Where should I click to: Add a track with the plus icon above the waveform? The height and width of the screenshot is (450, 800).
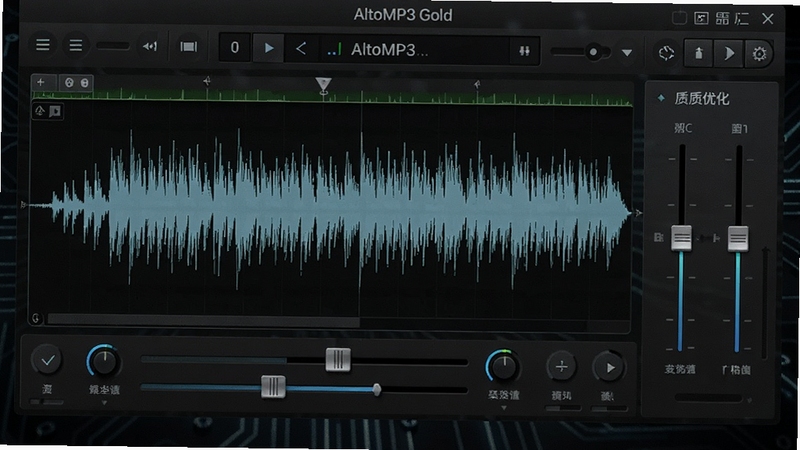pos(41,82)
